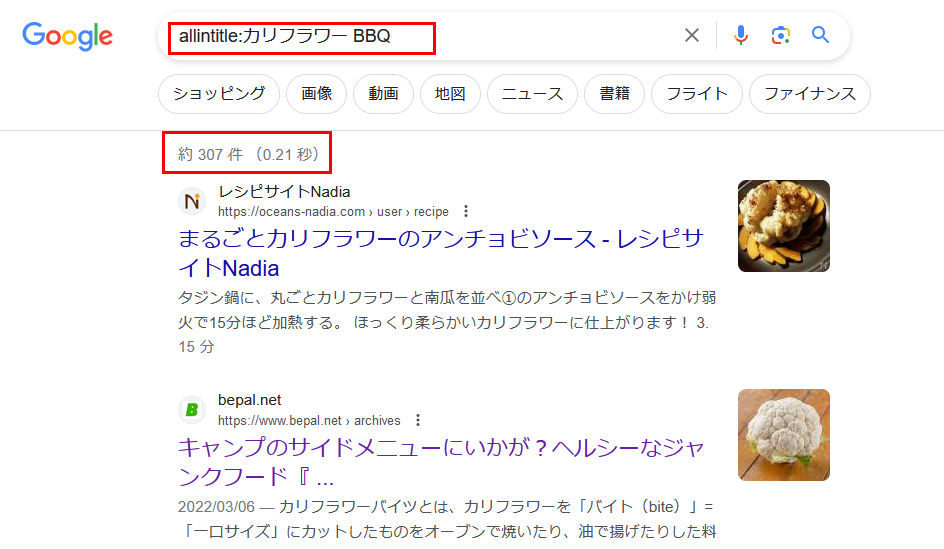
Task: Select the フライト filter tab
Action: point(696,94)
